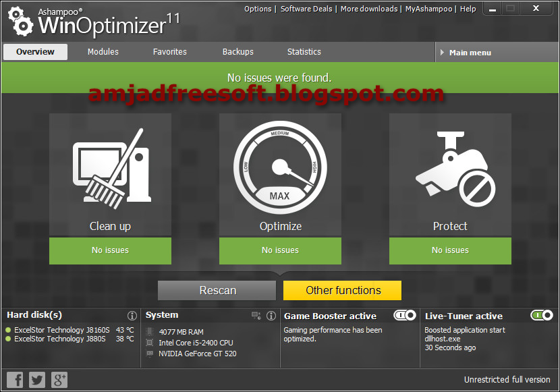This screenshot has width=560, height=392.
Task: Go to the Statistics tab
Action: pos(304,52)
